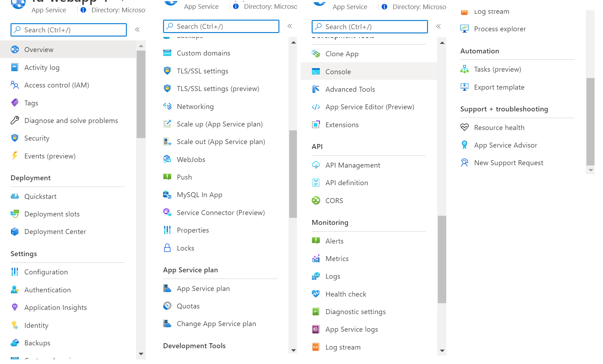
Task: Click the scrollbar thumb beside the Networking panel
Action: pyautogui.click(x=293, y=174)
